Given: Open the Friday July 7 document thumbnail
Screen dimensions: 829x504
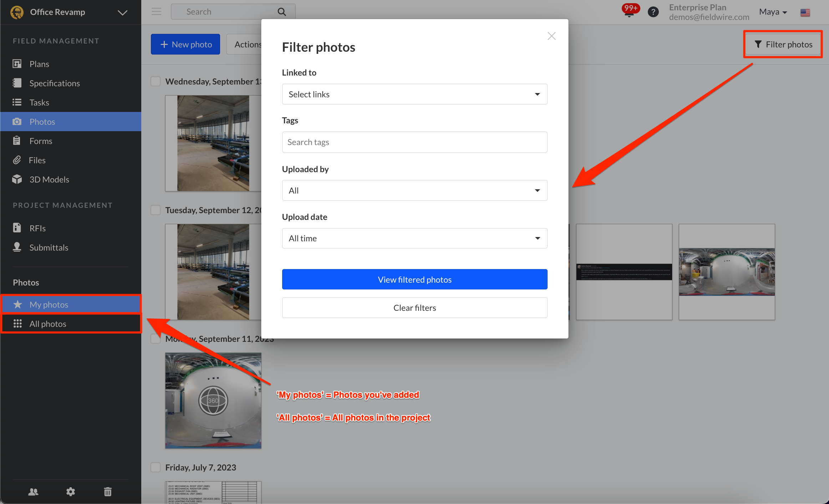Looking at the screenshot, I should (213, 492).
